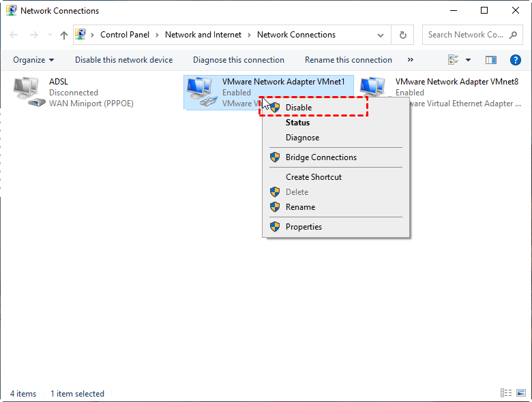
Task: Open Status from the context menu
Action: 336,123
